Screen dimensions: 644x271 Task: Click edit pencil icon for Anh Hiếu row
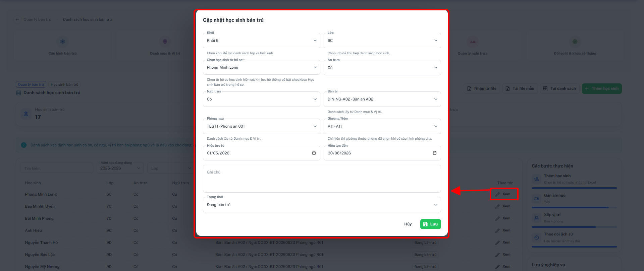497,230
